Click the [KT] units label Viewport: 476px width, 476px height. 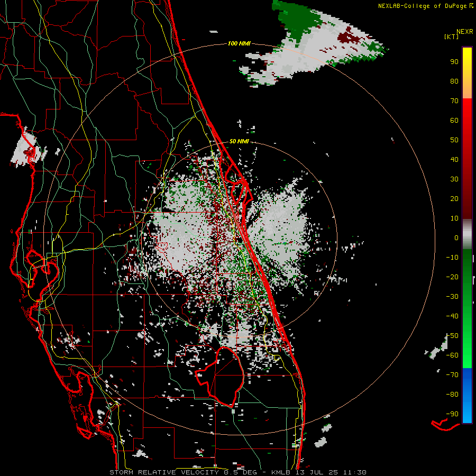coord(452,36)
